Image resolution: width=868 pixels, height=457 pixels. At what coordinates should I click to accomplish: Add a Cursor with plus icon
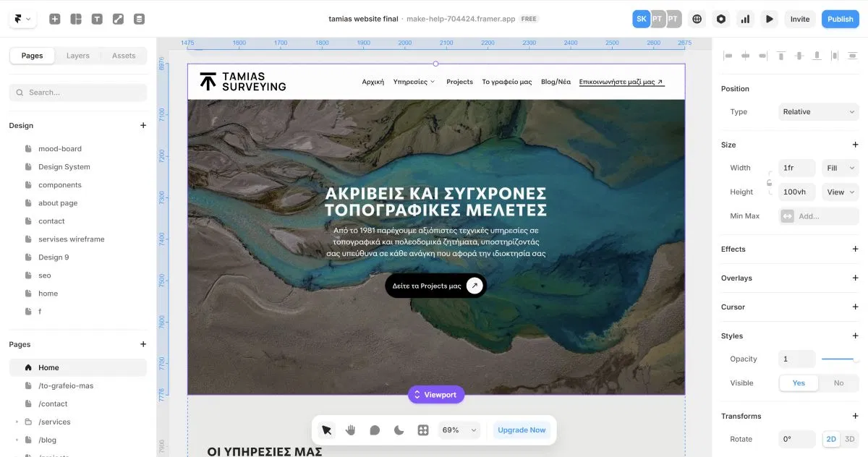tap(855, 307)
